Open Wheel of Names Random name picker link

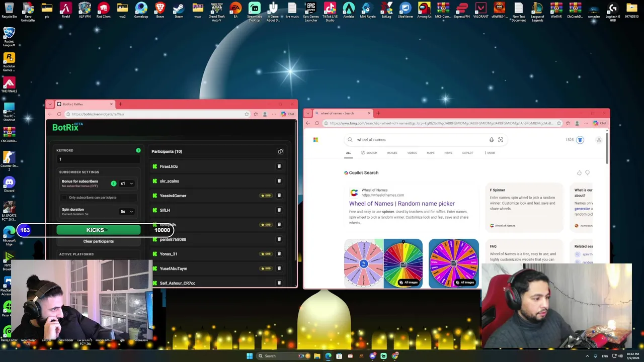(x=401, y=204)
